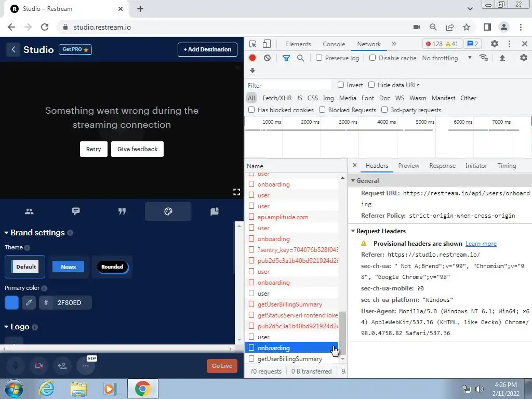Screen dimensions: 532x399
Task: Tick the Invert filter checkbox
Action: (x=341, y=85)
